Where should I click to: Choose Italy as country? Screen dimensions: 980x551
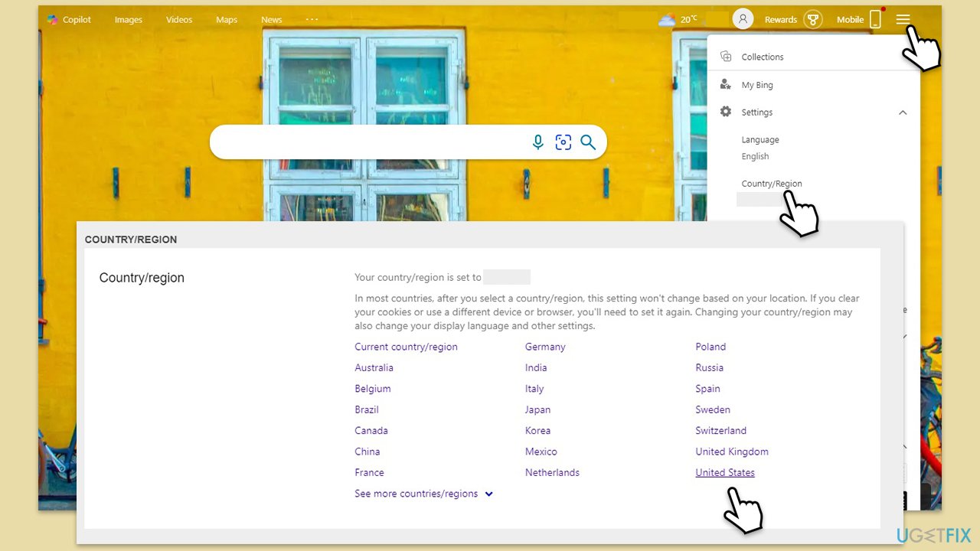tap(534, 389)
